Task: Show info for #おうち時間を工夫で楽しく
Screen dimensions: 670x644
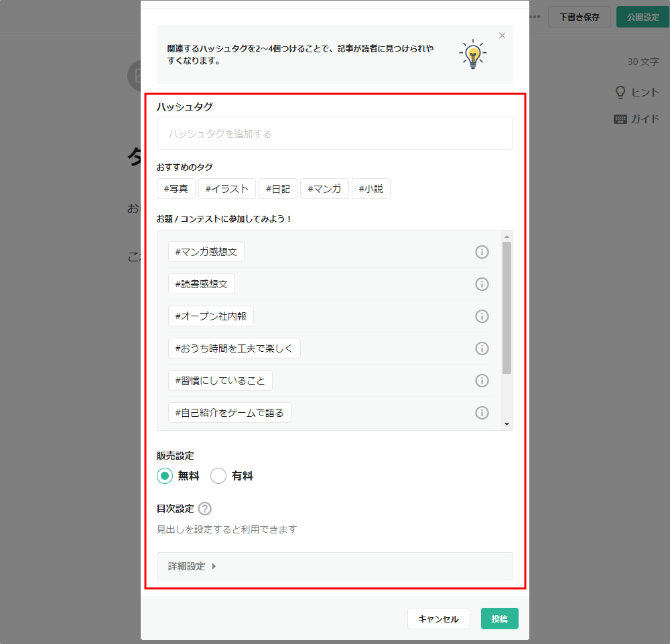Action: click(482, 348)
